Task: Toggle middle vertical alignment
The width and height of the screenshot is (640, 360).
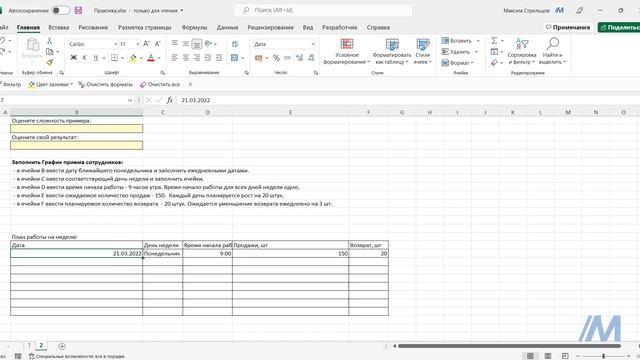Action: (x=185, y=44)
